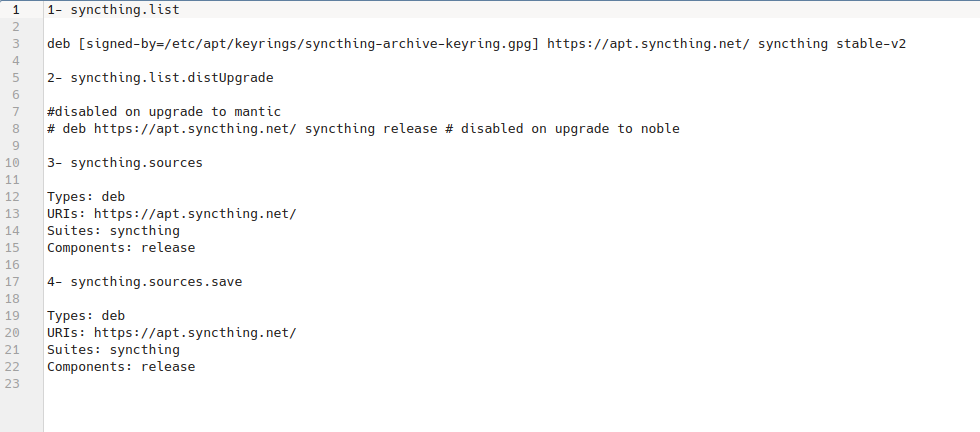This screenshot has width=980, height=432.
Task: Place cursor on '2- syncthing.list.distUpgrade' heading
Action: (x=160, y=78)
